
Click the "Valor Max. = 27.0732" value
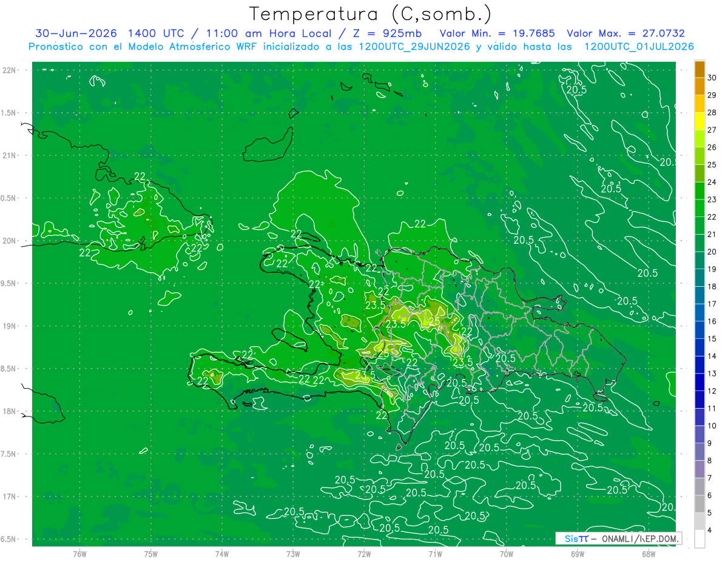(x=625, y=33)
